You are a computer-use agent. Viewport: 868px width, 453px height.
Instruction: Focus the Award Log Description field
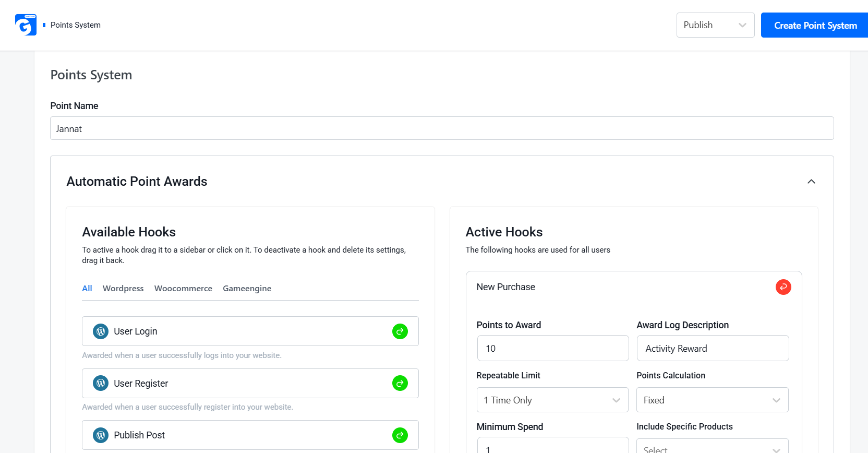tap(713, 348)
